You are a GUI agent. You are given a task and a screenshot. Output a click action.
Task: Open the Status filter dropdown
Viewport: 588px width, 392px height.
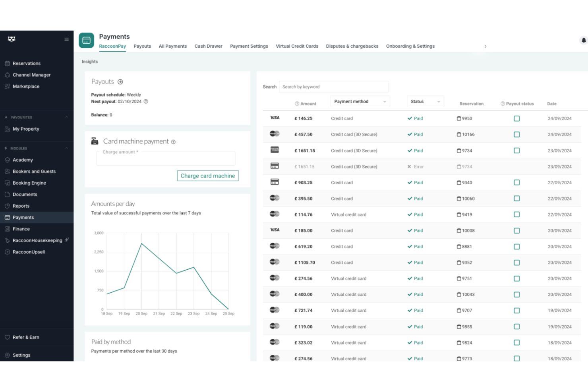pyautogui.click(x=425, y=101)
